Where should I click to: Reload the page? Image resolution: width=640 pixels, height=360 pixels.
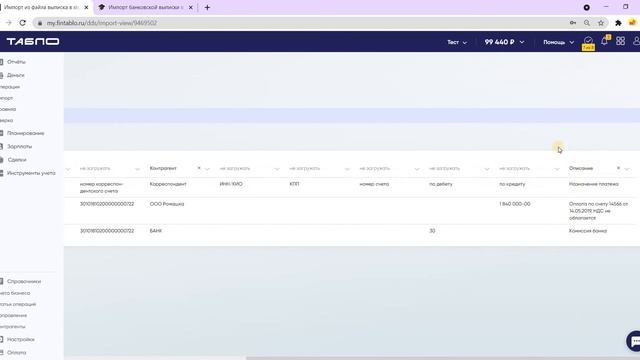click(22, 23)
